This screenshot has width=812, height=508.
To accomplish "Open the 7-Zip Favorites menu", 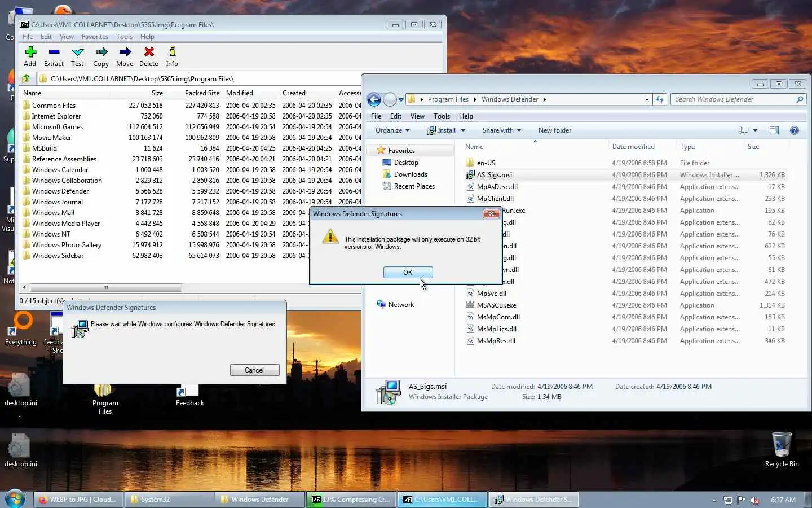I will 95,37.
